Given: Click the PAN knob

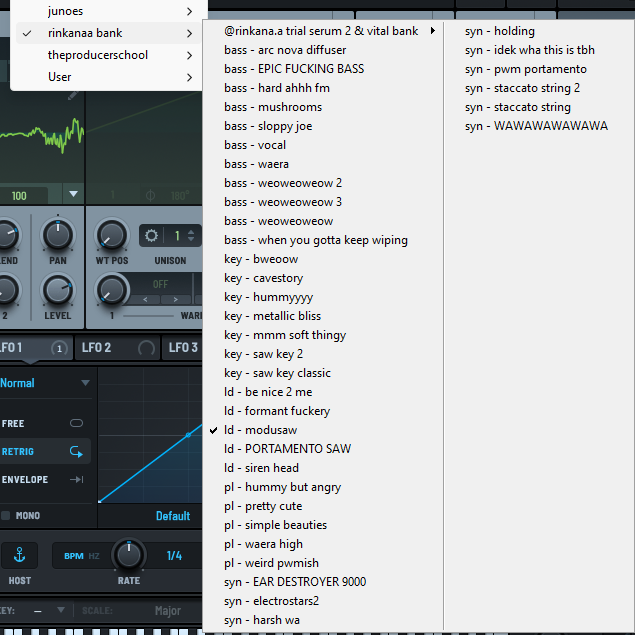Looking at the screenshot, I should [x=58, y=235].
